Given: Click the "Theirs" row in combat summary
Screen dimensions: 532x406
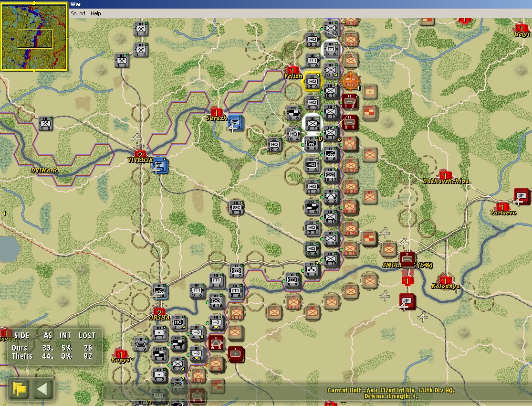Looking at the screenshot, I should tap(52, 356).
